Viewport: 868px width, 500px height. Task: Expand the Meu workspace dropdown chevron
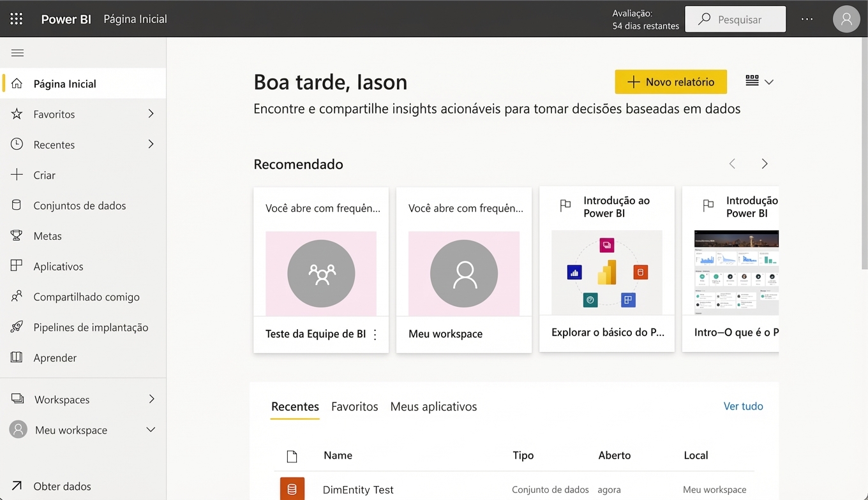[151, 430]
